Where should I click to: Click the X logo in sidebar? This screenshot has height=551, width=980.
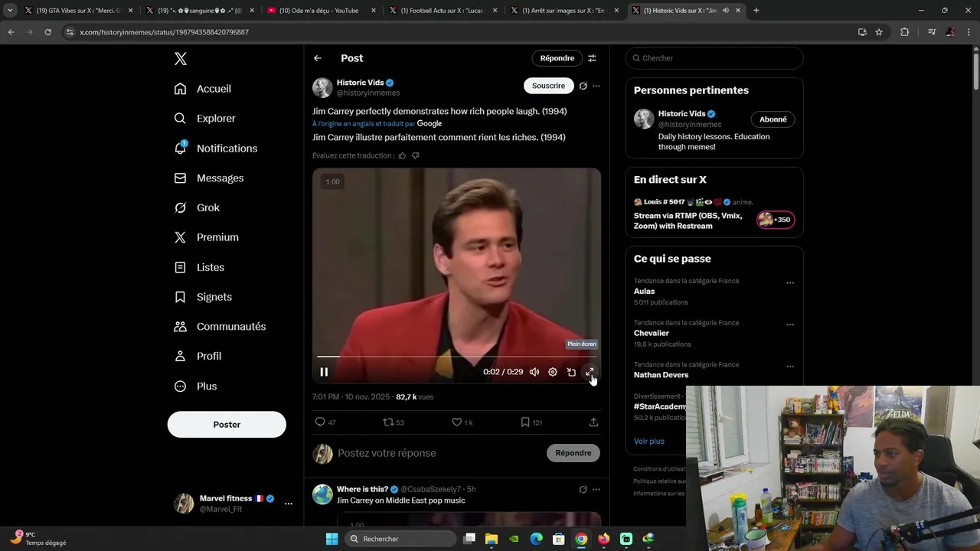point(180,59)
